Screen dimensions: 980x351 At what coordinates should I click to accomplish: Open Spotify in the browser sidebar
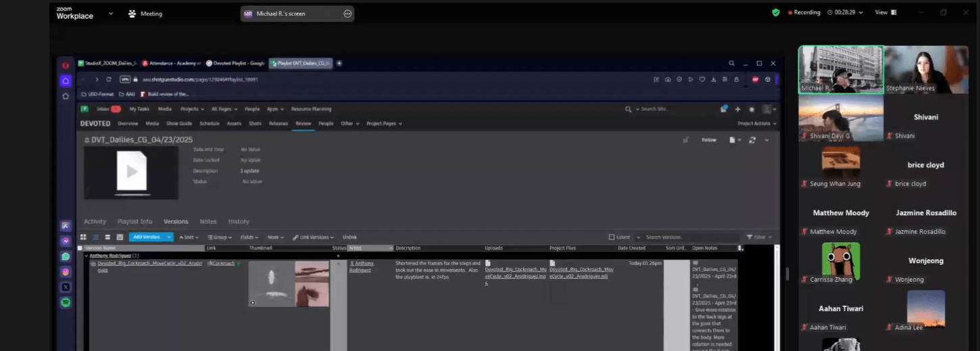coord(66,302)
